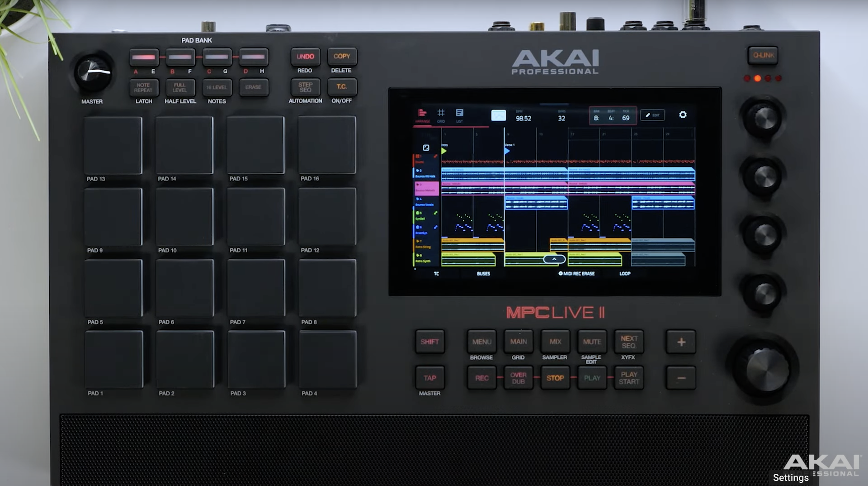This screenshot has width=868, height=486.
Task: Tap the drum program icon on Drums track
Action: pos(419,156)
